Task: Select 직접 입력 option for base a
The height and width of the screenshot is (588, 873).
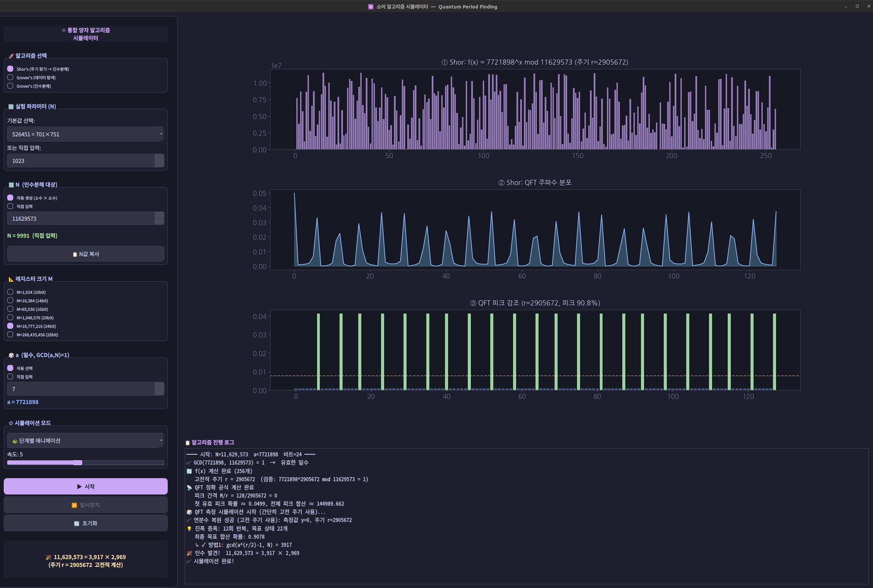Action: click(x=11, y=376)
